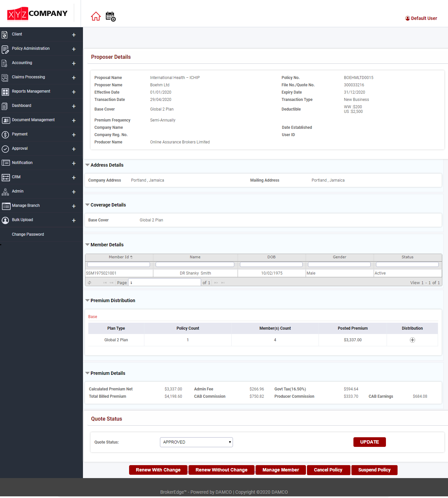
Task: Click the Name filter field
Action: coord(195,265)
